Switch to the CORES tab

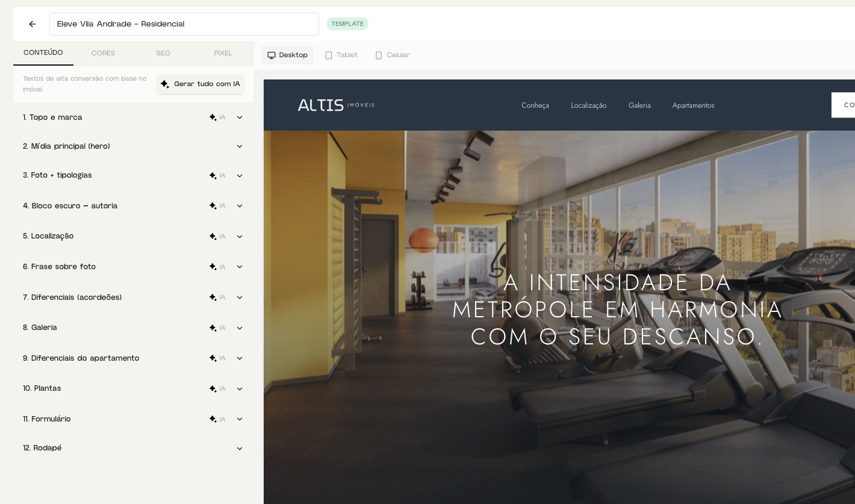103,54
